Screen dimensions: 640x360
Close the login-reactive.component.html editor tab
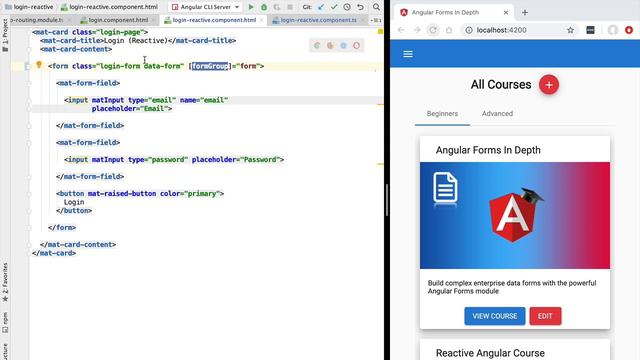262,20
